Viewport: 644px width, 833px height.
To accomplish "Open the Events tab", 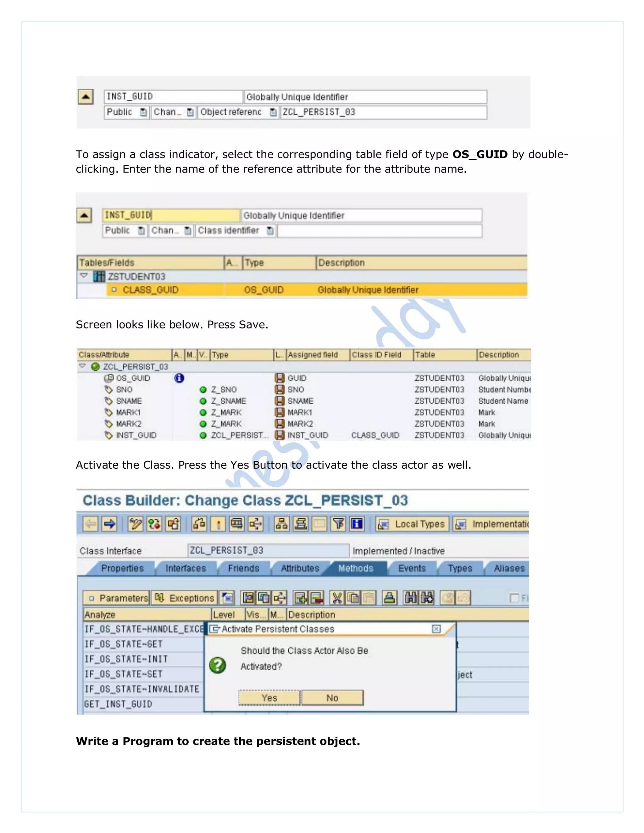I will (412, 568).
